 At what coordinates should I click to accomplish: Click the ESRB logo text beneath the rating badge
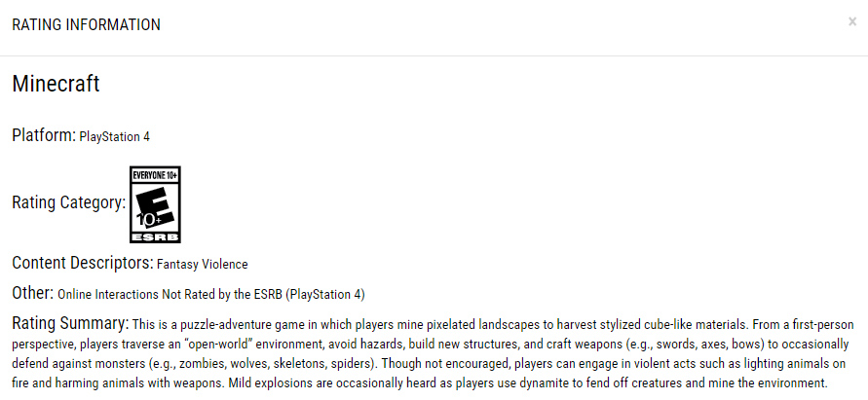[x=155, y=235]
